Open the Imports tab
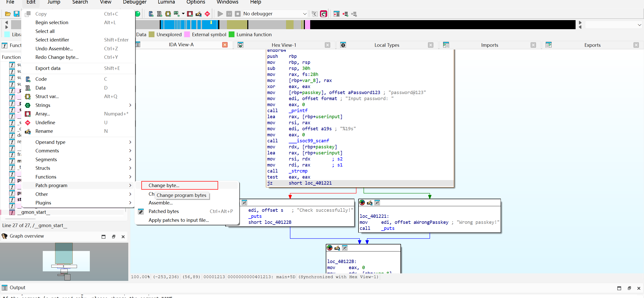This screenshot has height=298, width=644. [x=490, y=45]
